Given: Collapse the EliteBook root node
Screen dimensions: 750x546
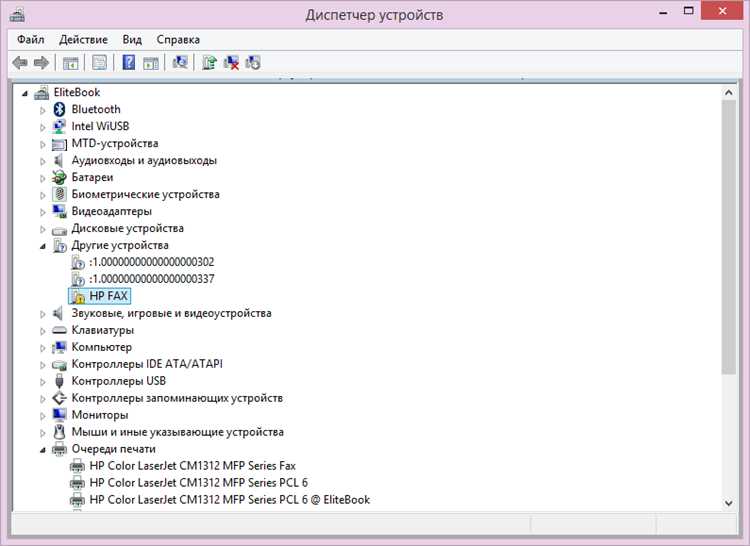Looking at the screenshot, I should 25,93.
